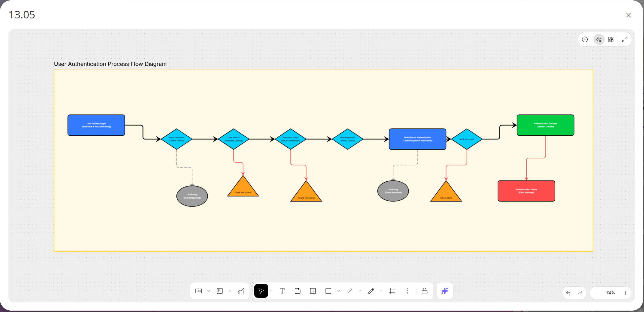
Task: Open the version history clock icon
Action: pos(585,40)
